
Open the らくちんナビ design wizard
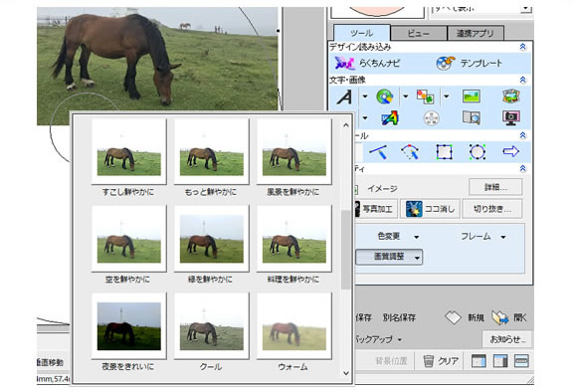pyautogui.click(x=367, y=63)
